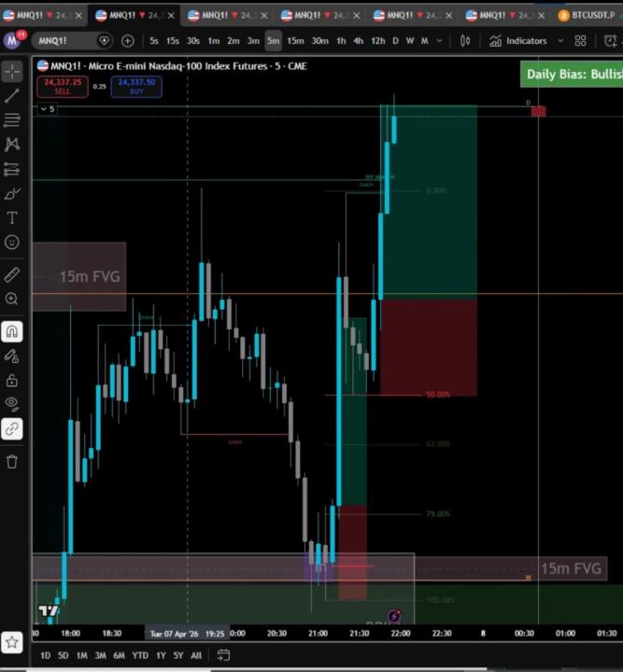Screen dimensions: 623x672
Task: Open the Fibonacci retracement tool group
Action: (x=12, y=120)
